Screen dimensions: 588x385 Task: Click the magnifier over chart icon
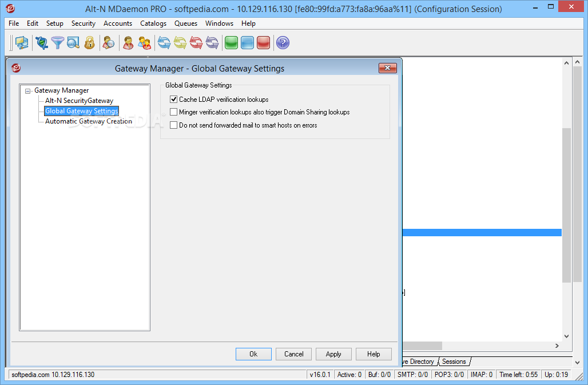(73, 43)
